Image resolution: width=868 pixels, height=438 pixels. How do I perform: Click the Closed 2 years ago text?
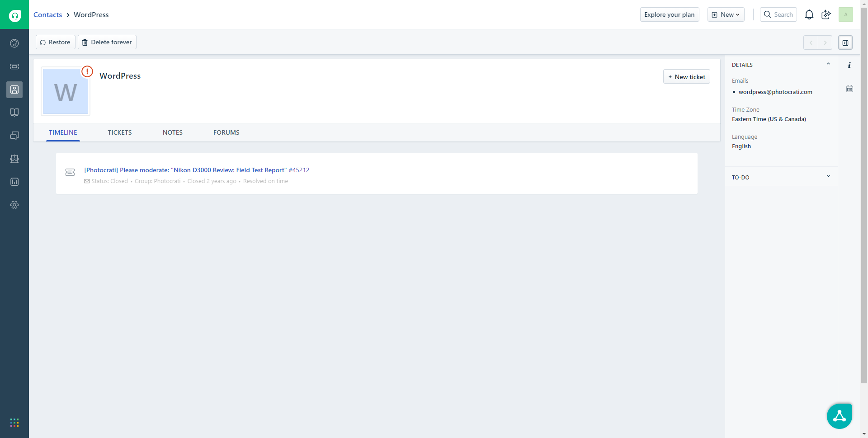click(212, 181)
